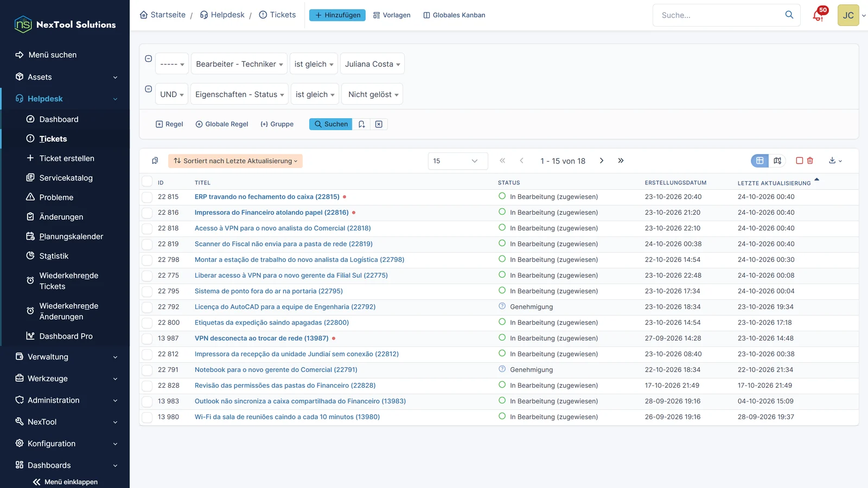Click into the Suche... search field

(720, 15)
